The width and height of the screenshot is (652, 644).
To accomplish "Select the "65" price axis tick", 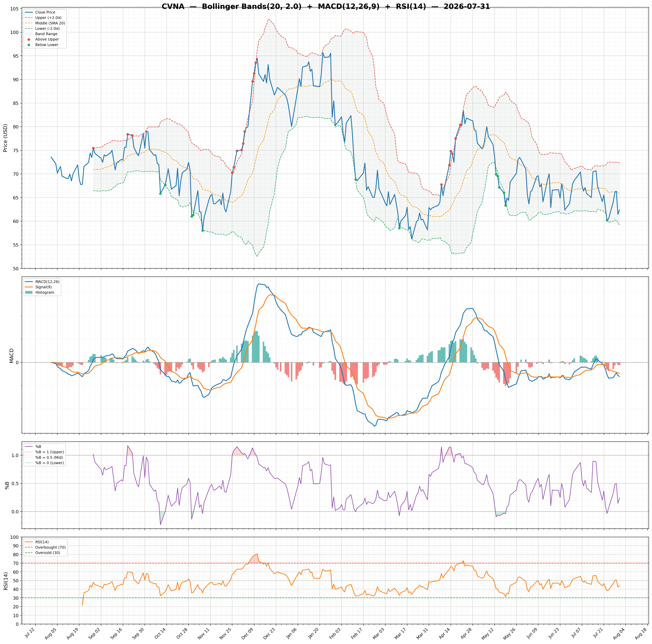I will tap(16, 198).
